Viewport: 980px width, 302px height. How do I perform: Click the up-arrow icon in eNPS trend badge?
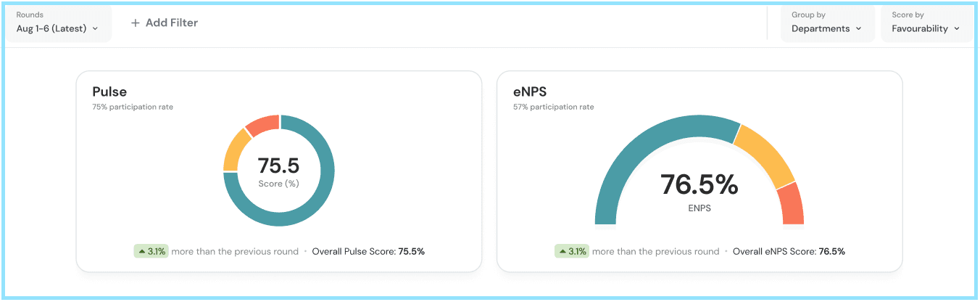click(x=562, y=252)
